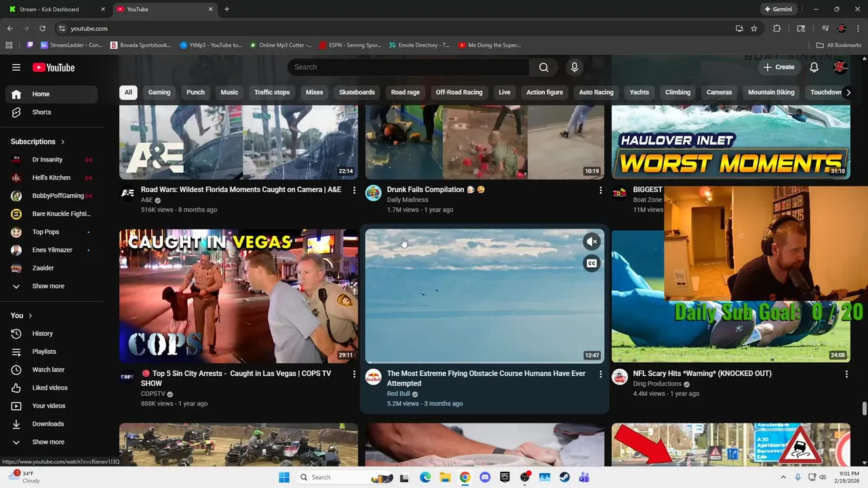
Task: Open the Windows Start menu
Action: 284,477
